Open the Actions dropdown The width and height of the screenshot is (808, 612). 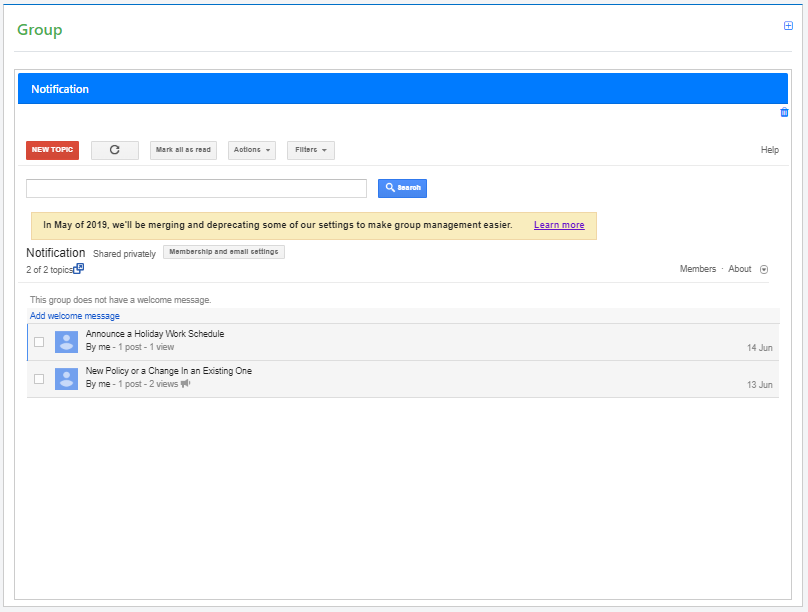252,150
